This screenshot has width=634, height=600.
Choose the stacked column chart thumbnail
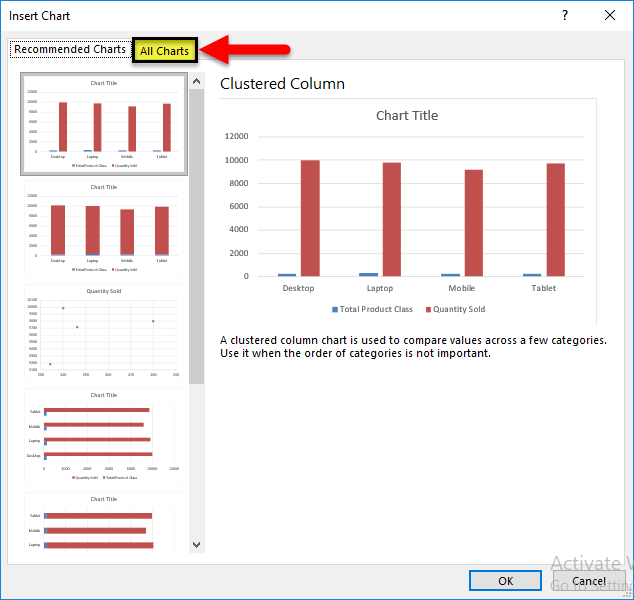(x=104, y=228)
